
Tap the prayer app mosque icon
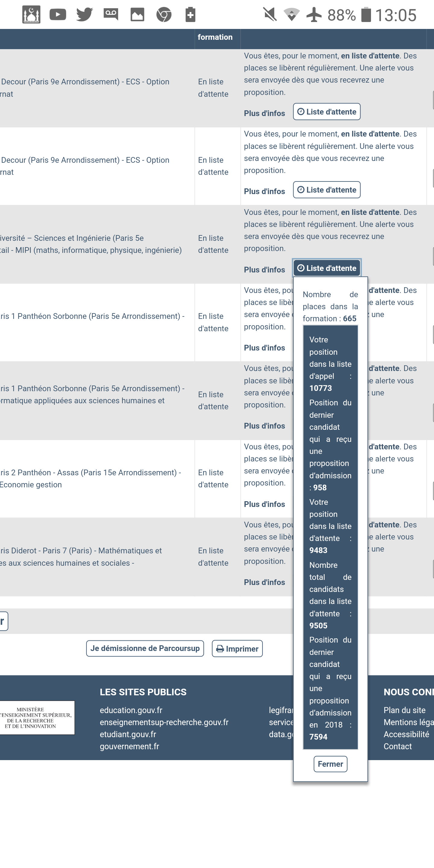pyautogui.click(x=31, y=15)
